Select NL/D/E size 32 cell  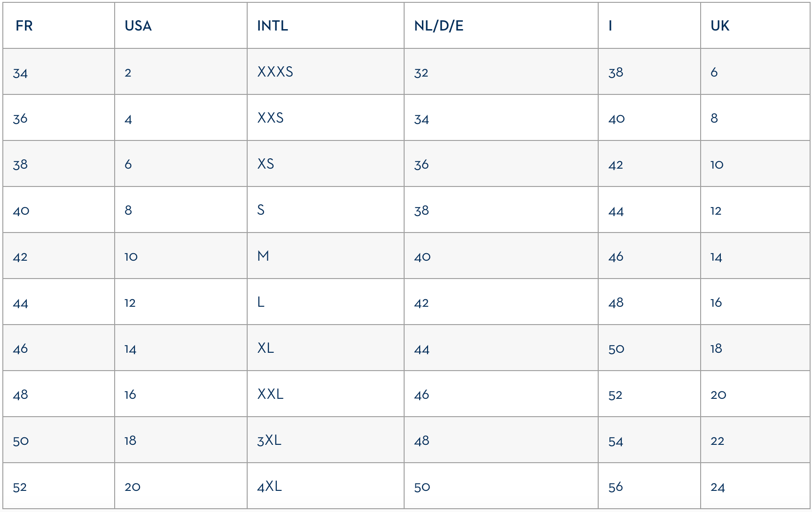click(x=421, y=73)
